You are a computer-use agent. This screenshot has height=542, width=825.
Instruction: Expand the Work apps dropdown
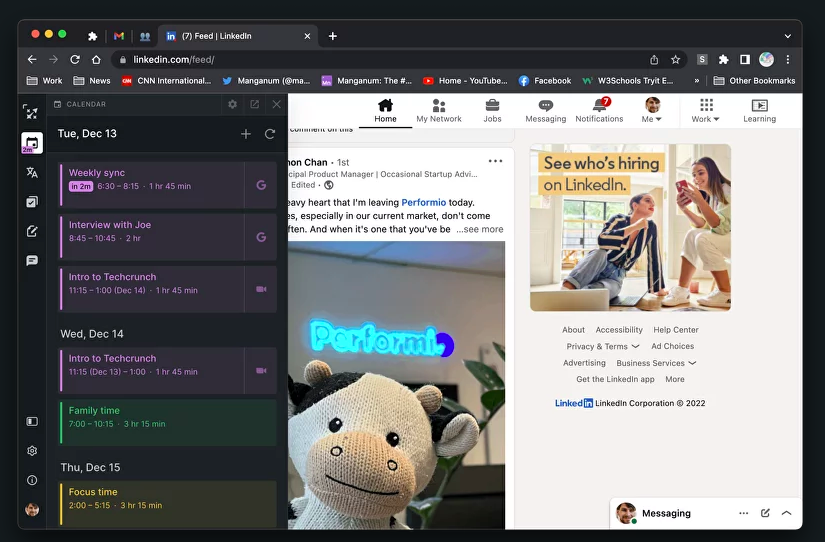706,111
